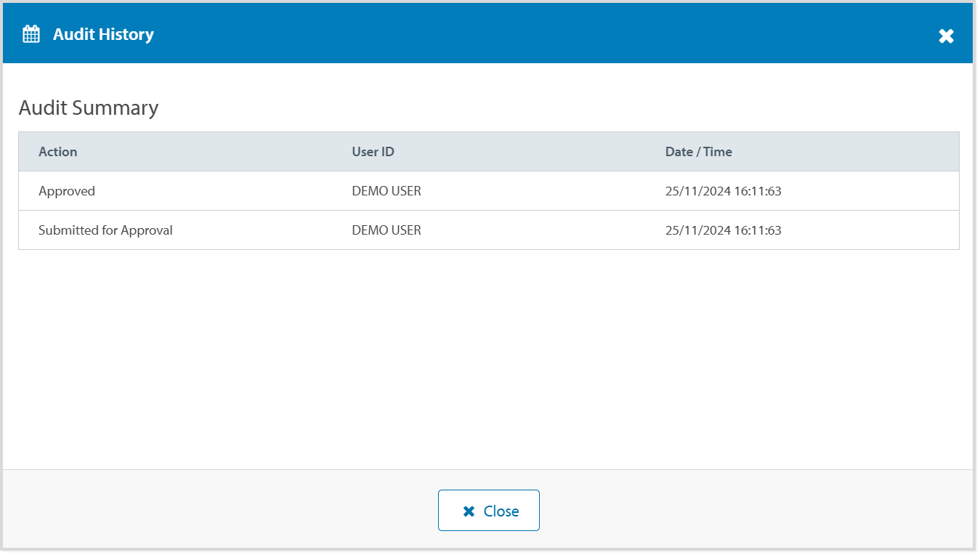The height and width of the screenshot is (555, 980).
Task: Click the 25/11/2024 date in the Approved row
Action: pos(697,191)
